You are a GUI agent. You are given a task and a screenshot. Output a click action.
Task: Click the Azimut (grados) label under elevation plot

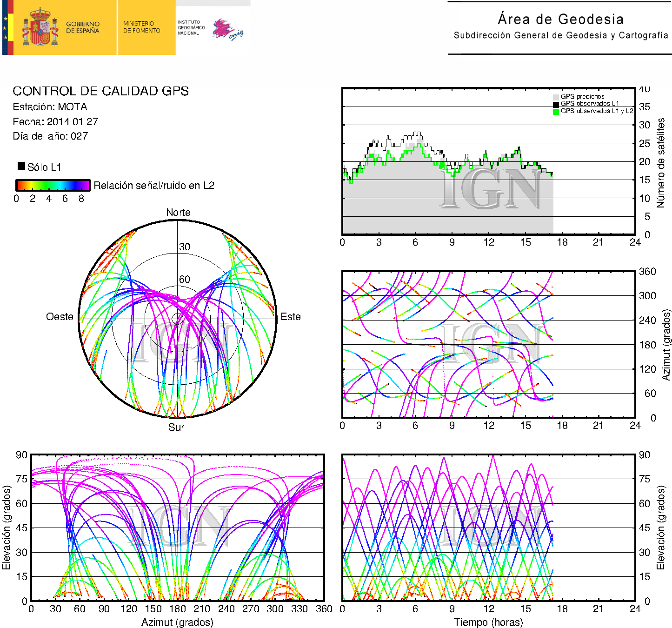(177, 622)
